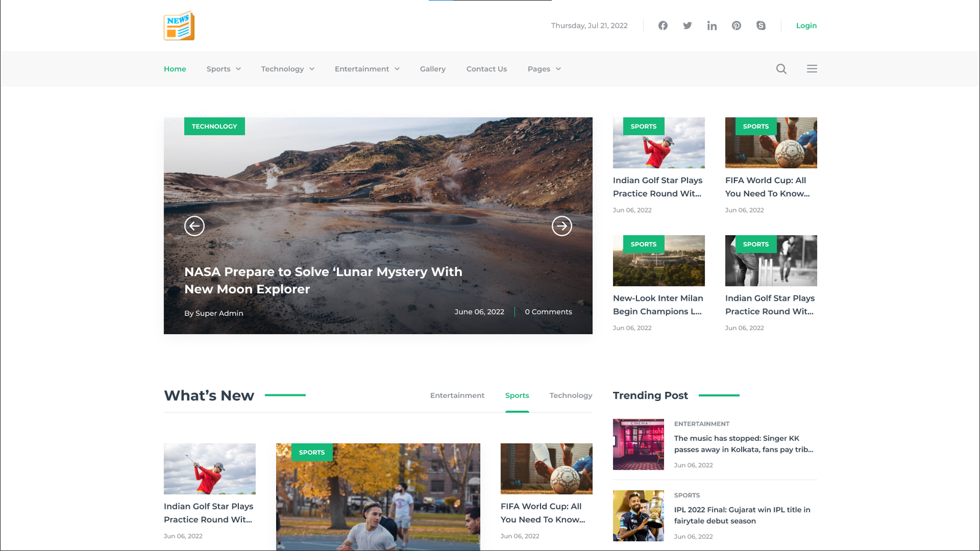Click the Skype icon in header

tap(761, 26)
